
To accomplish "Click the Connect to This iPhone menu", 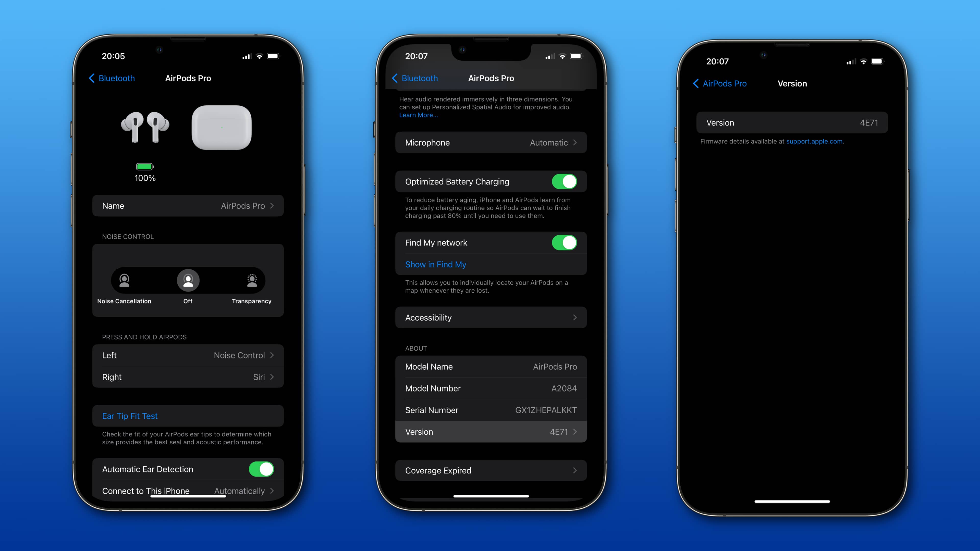I will tap(188, 491).
